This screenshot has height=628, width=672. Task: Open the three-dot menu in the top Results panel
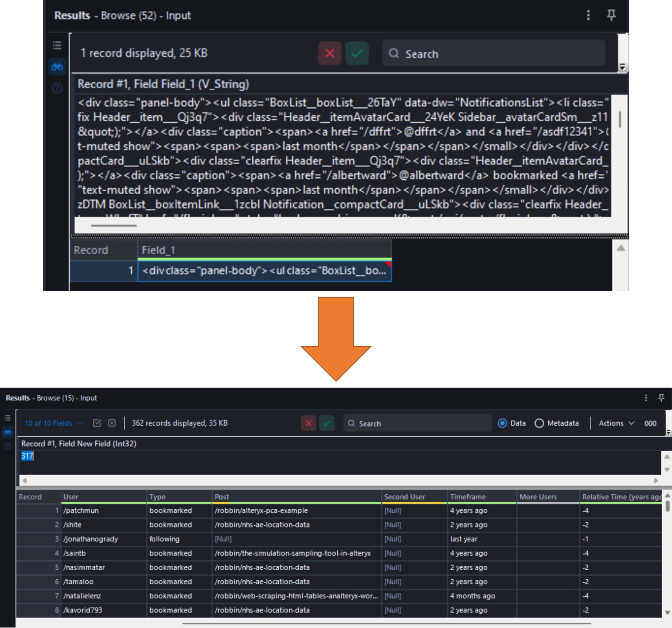click(x=588, y=15)
